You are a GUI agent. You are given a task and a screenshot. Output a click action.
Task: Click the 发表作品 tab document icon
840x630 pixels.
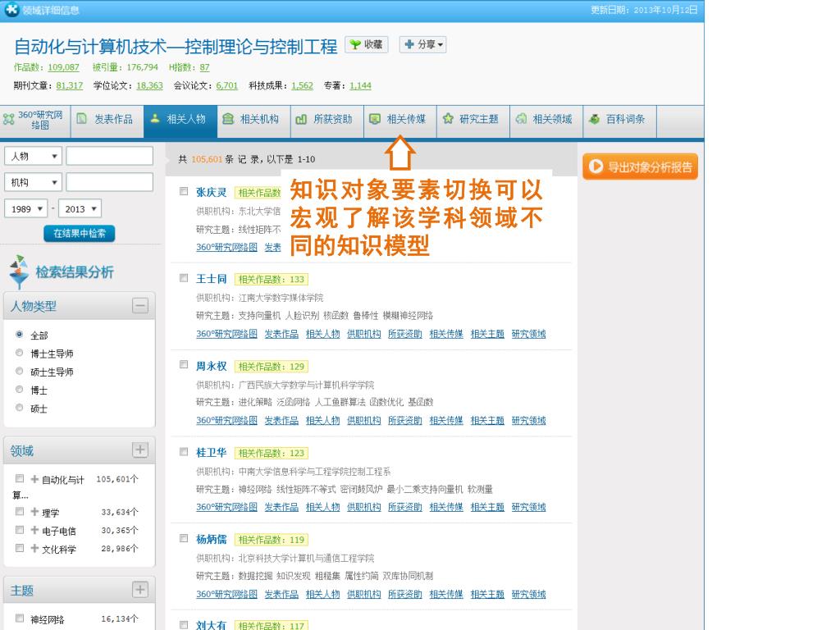[81, 119]
